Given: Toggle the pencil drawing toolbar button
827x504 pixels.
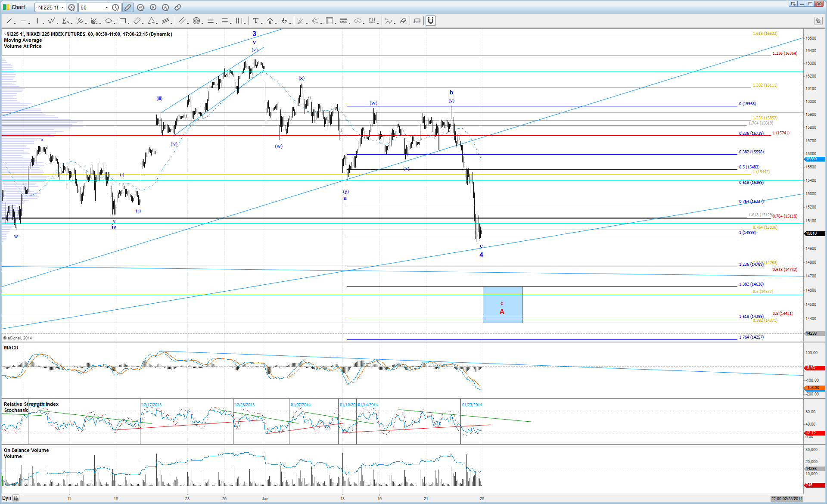Looking at the screenshot, I should pos(128,7).
